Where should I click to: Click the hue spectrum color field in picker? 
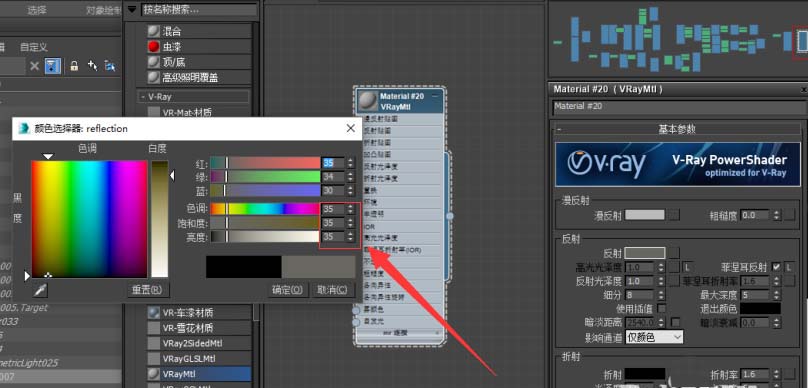tap(89, 219)
